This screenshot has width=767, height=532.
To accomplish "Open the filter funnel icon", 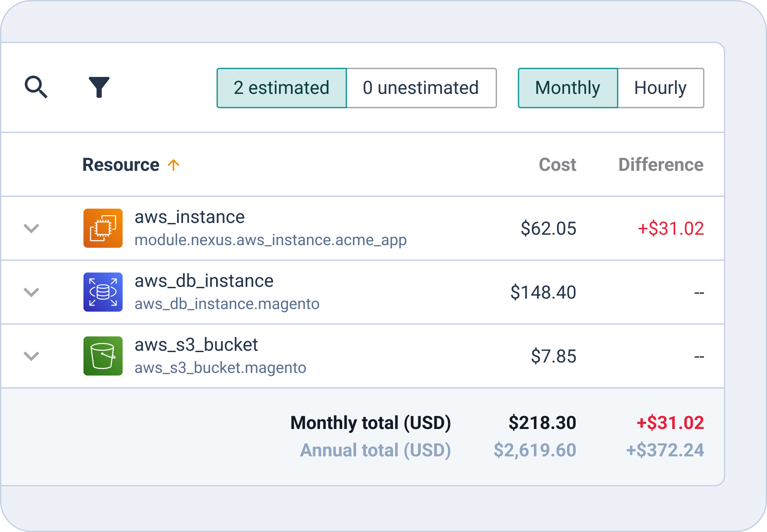I will [99, 87].
